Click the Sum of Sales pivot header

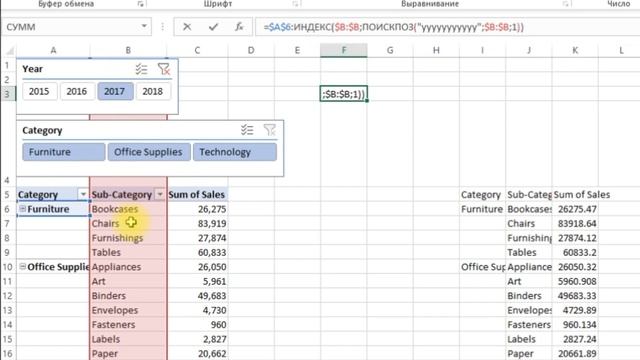tap(198, 194)
